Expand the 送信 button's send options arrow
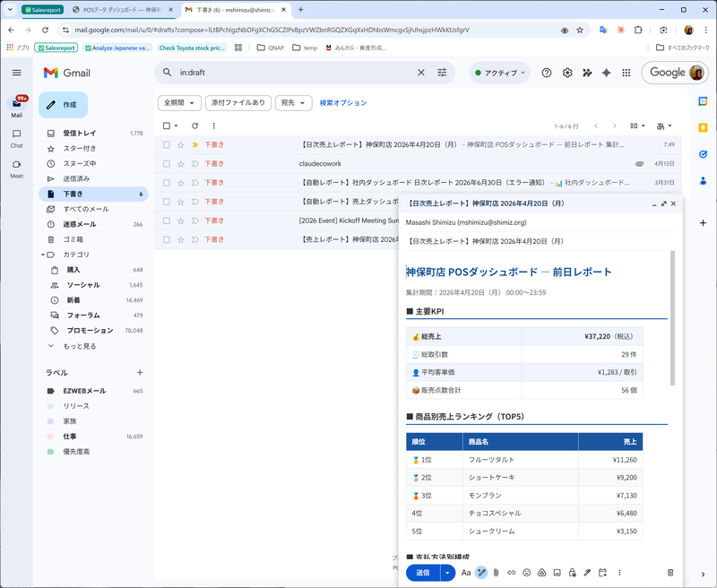717x588 pixels. pyautogui.click(x=446, y=573)
